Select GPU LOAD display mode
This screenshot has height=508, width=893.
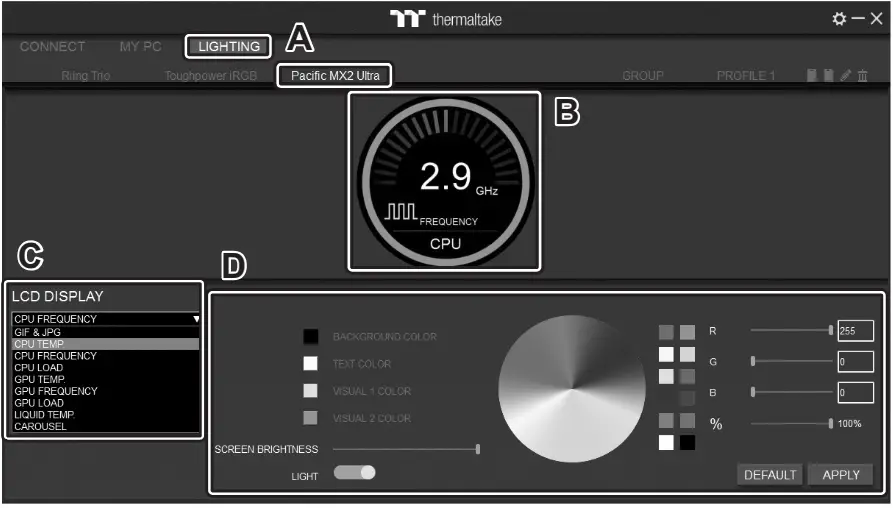106,403
